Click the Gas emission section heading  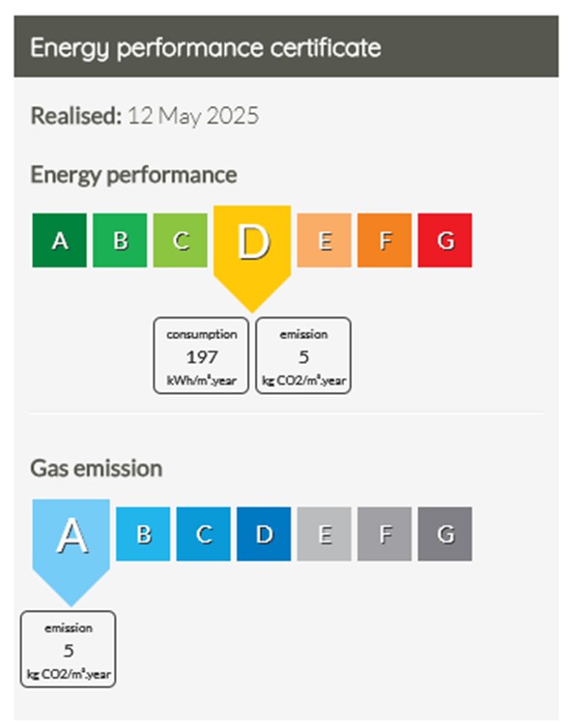tap(97, 468)
